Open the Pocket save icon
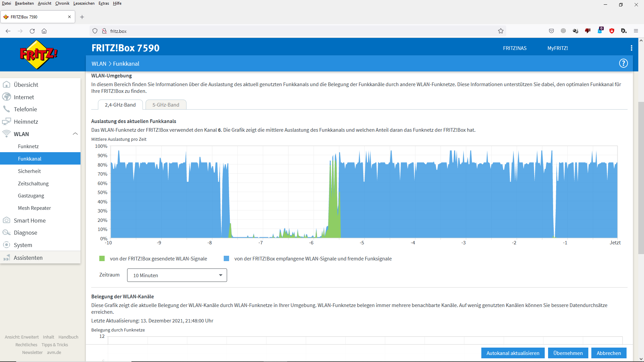Image resolution: width=644 pixels, height=362 pixels. pyautogui.click(x=551, y=31)
